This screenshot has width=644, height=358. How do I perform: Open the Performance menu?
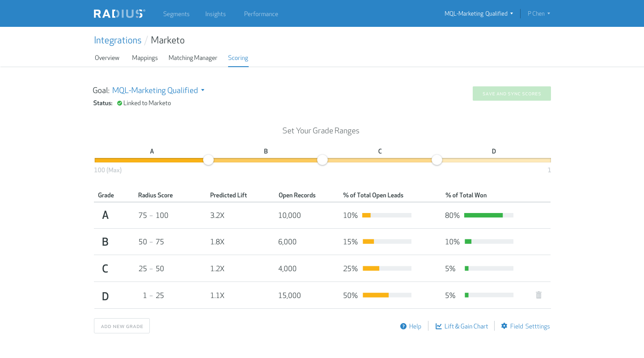[x=261, y=14]
